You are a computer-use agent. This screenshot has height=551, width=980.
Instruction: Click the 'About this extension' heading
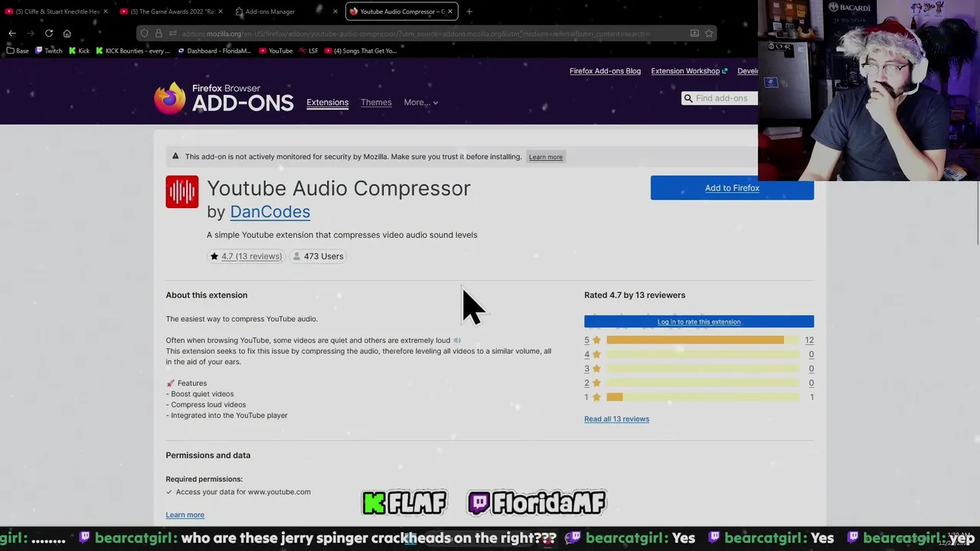click(207, 295)
